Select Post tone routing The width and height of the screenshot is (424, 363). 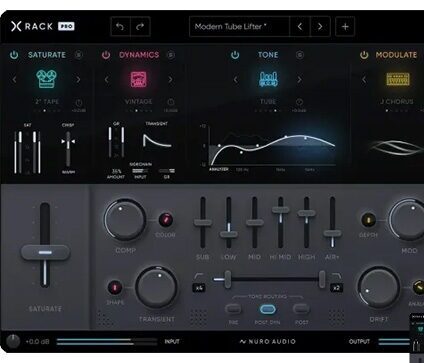coord(301,309)
